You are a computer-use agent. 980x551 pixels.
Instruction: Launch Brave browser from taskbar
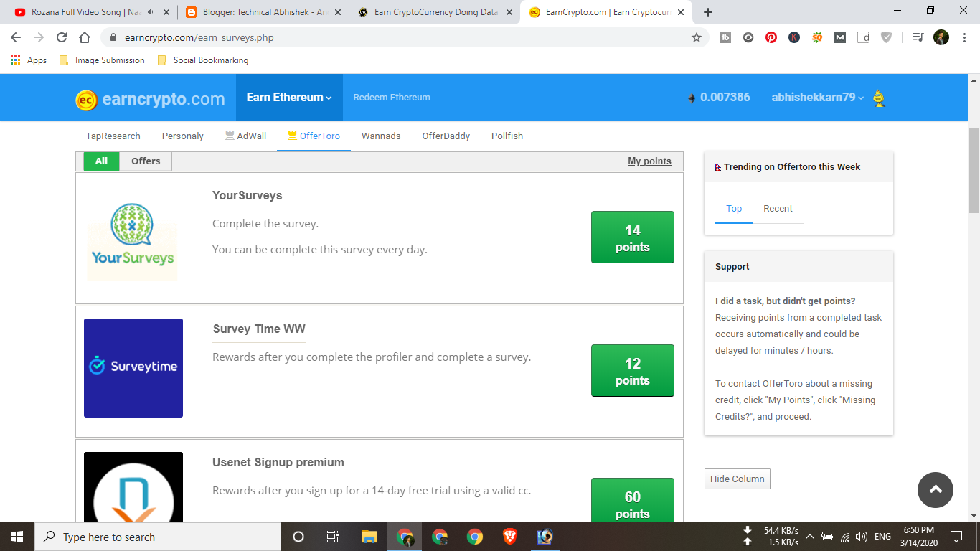click(509, 537)
